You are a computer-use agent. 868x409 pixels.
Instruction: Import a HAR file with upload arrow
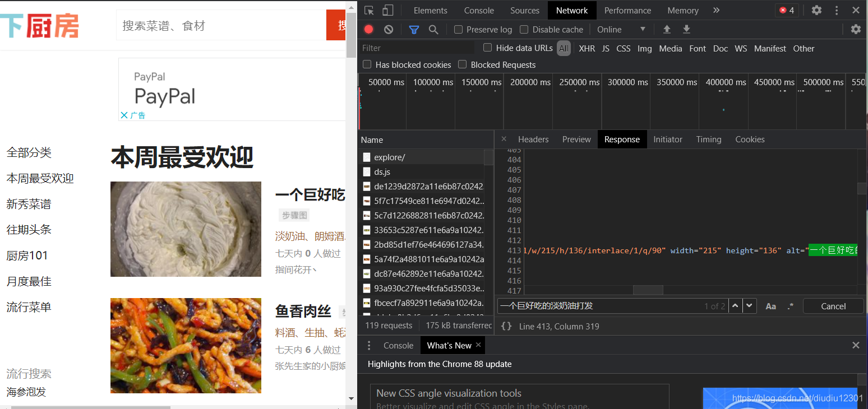[x=667, y=29]
